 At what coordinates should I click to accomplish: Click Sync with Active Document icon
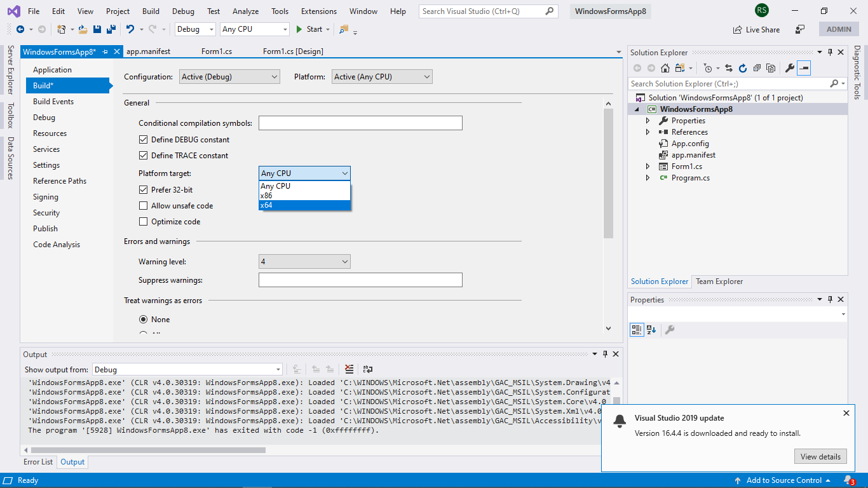pos(729,68)
